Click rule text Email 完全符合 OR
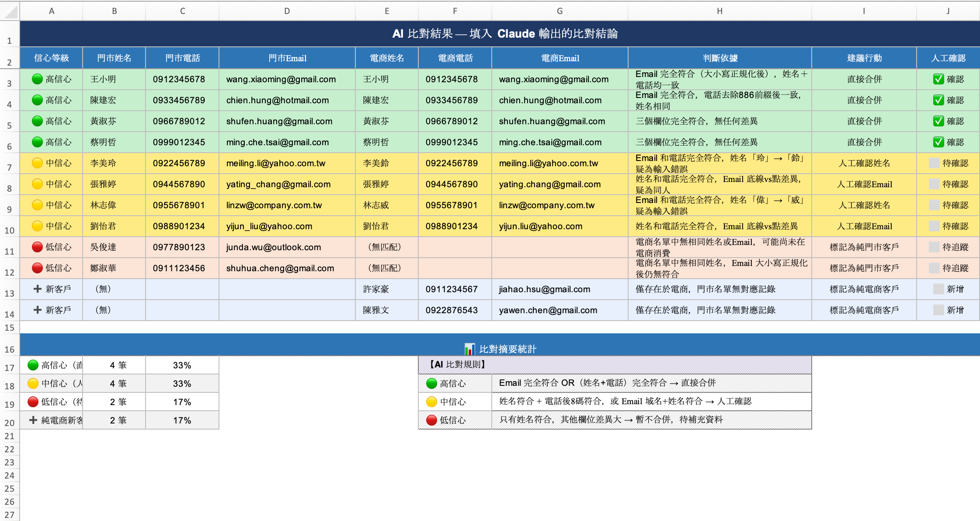 [x=652, y=383]
